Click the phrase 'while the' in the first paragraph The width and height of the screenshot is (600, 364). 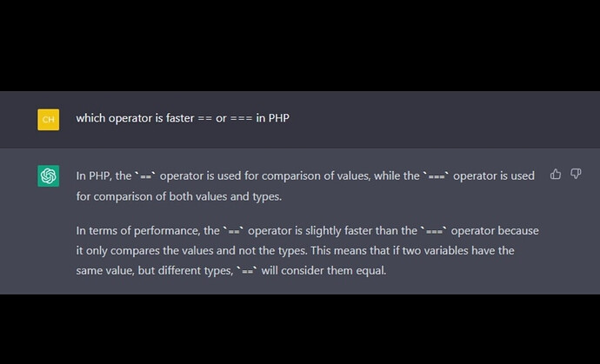pos(397,176)
